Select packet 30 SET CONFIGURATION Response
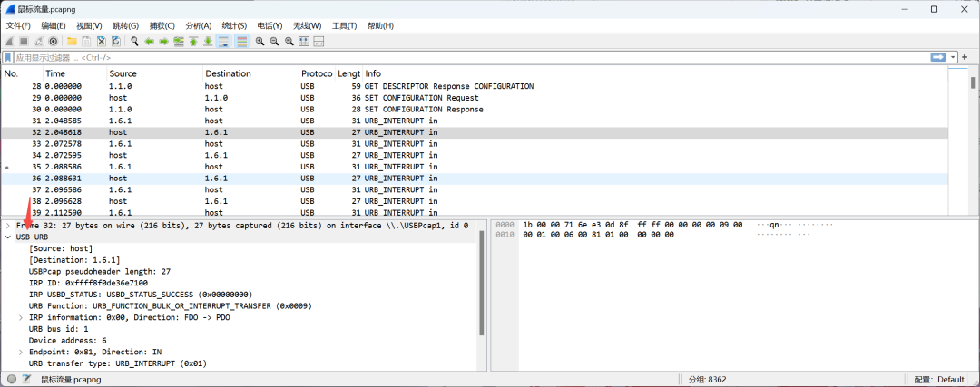Image resolution: width=980 pixels, height=387 pixels. pyautogui.click(x=475, y=110)
